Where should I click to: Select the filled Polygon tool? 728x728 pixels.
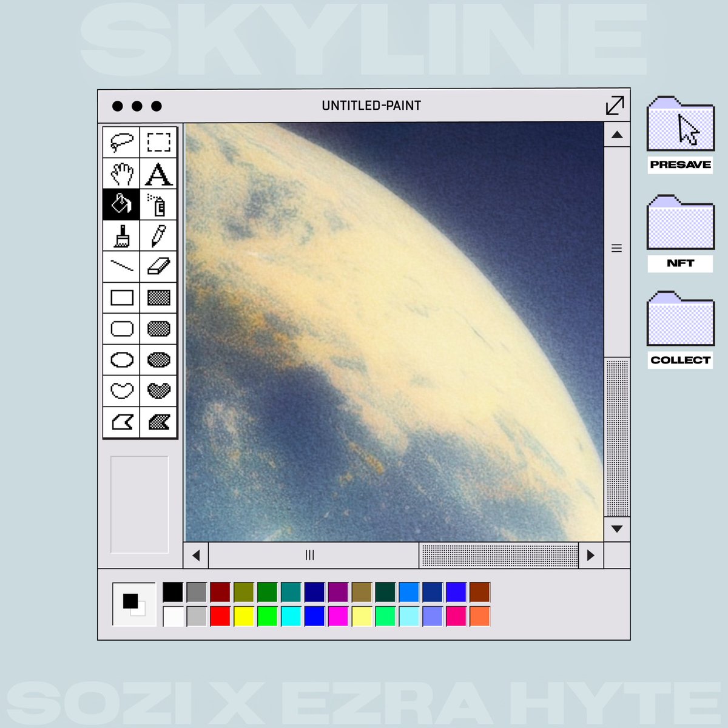tap(158, 422)
